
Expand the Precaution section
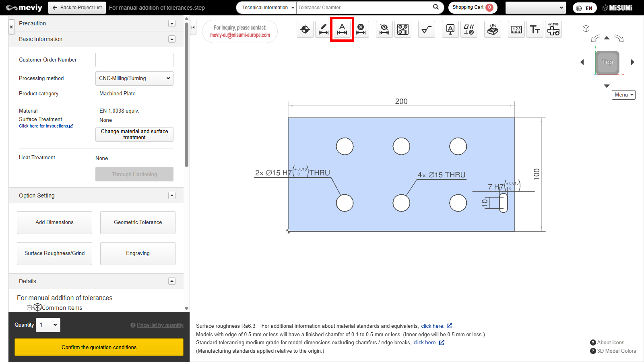(172, 23)
